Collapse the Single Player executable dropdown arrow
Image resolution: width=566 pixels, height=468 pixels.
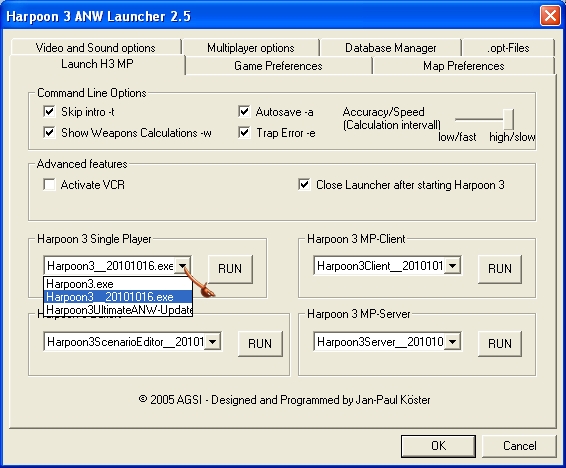(182, 266)
